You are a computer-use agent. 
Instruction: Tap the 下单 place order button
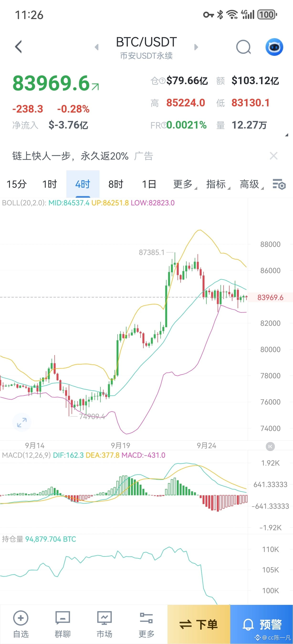coord(199,624)
